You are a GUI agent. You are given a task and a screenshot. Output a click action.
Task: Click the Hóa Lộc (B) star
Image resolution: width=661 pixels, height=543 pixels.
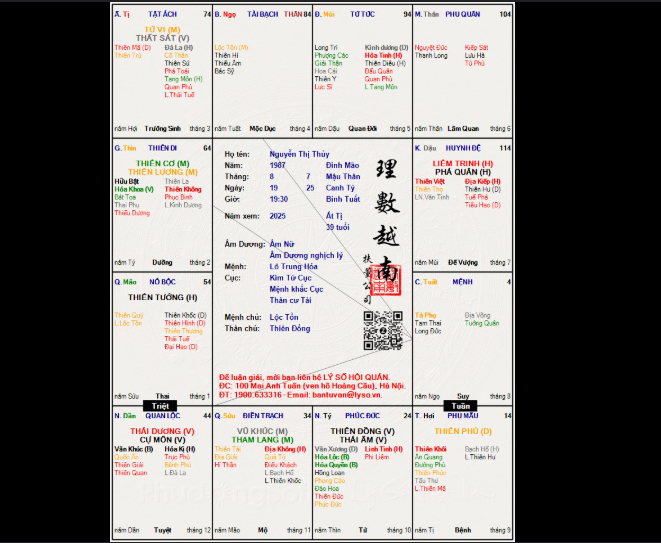pos(331,457)
